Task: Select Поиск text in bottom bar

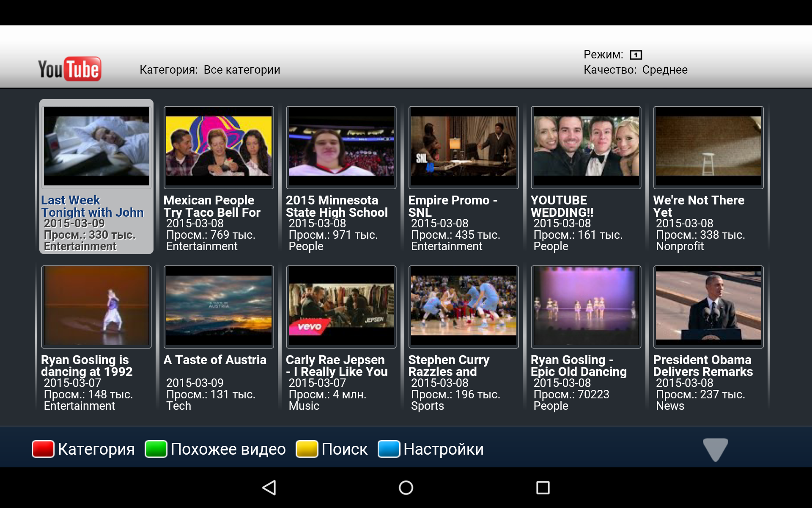Action: coord(345,449)
